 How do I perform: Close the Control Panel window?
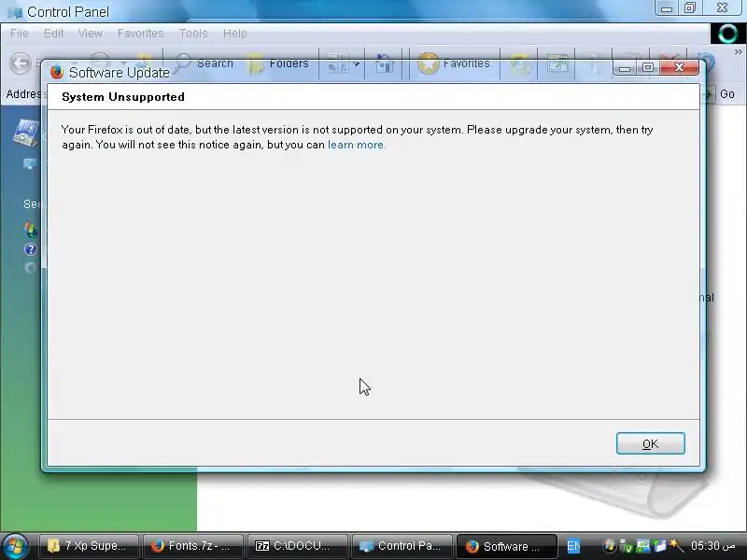click(x=722, y=7)
